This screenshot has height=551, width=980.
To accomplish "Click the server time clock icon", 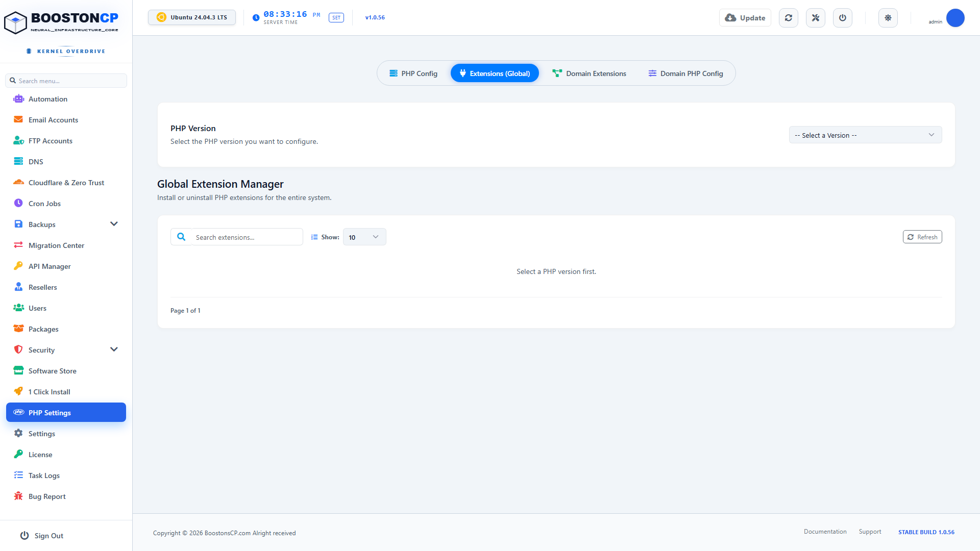I will point(256,18).
